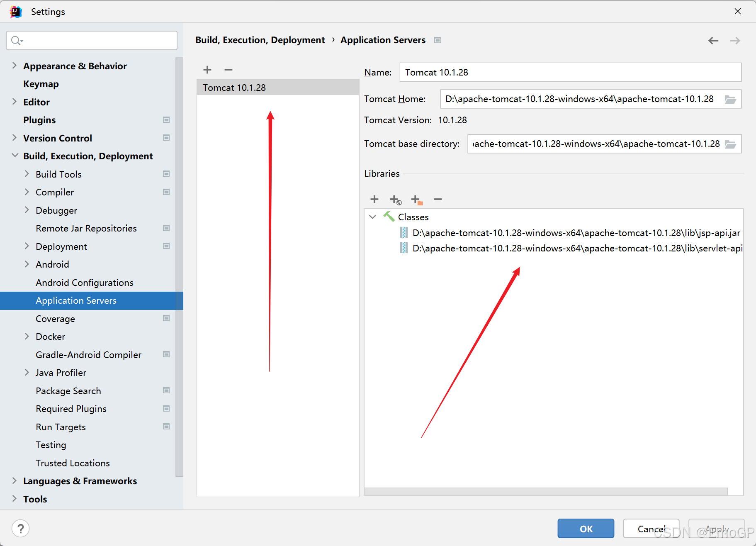The image size is (756, 546).
Task: Go forward with the right arrow
Action: (x=735, y=40)
